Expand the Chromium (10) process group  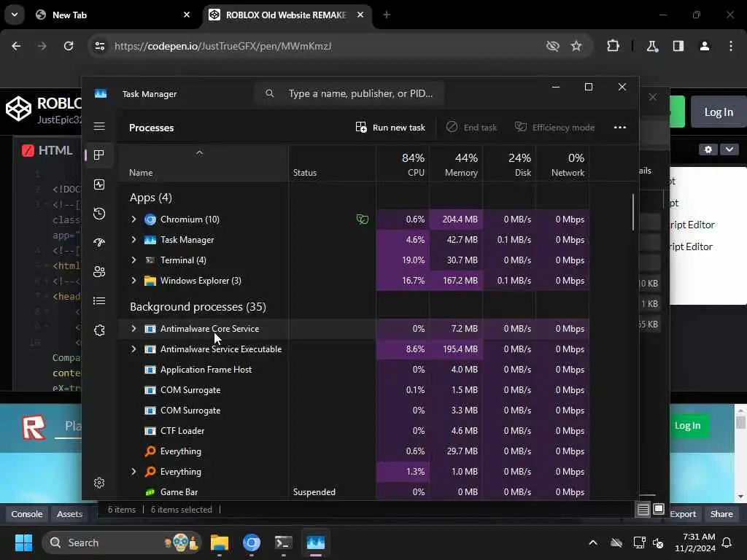pos(134,219)
